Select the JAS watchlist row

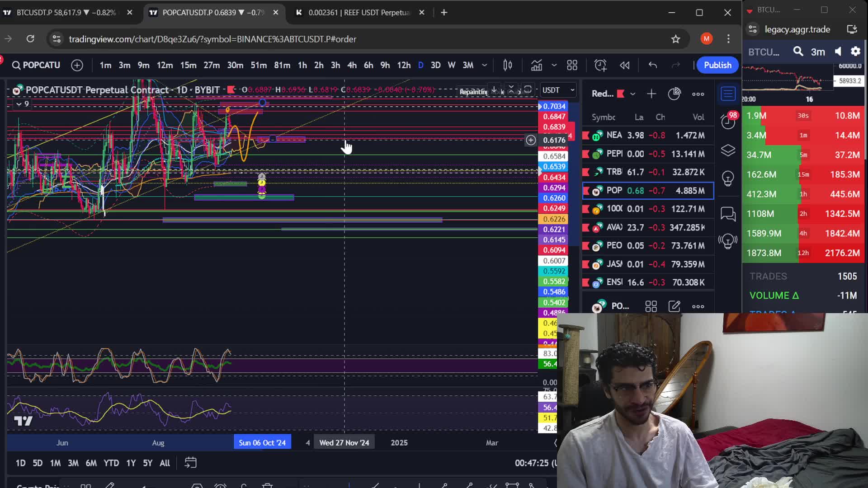[x=648, y=264]
